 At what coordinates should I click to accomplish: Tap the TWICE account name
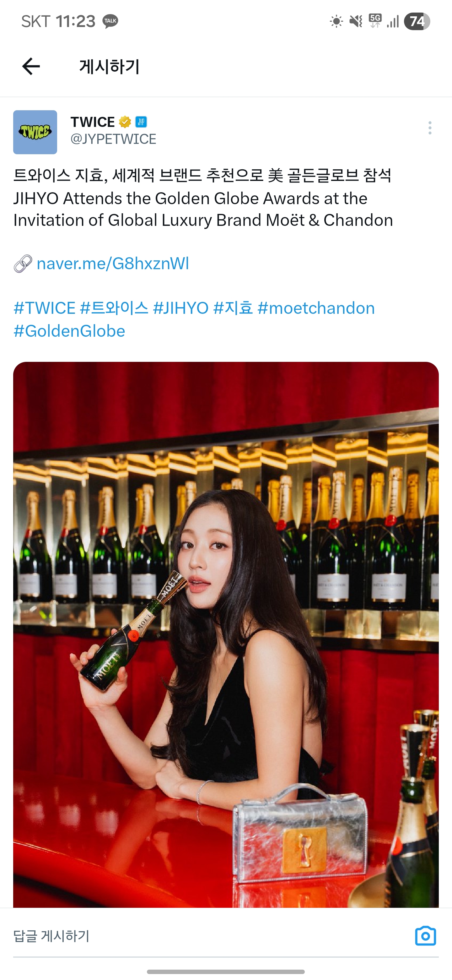pos(92,122)
